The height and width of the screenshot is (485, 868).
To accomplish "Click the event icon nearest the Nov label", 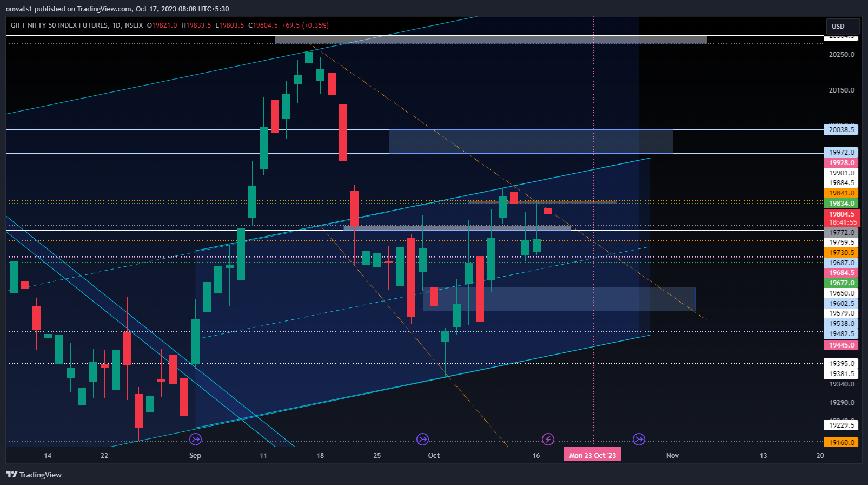I will click(639, 439).
